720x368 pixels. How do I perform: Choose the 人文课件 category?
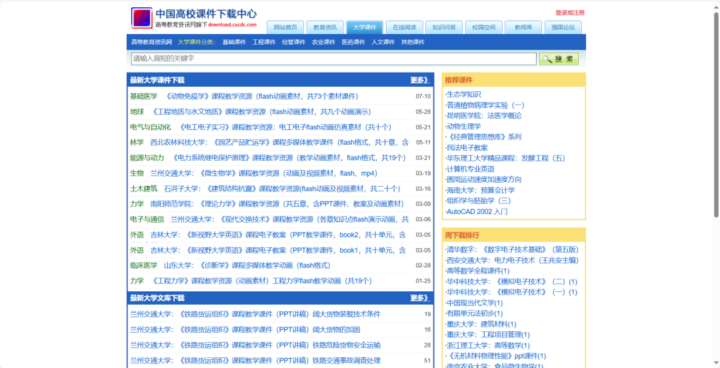383,42
